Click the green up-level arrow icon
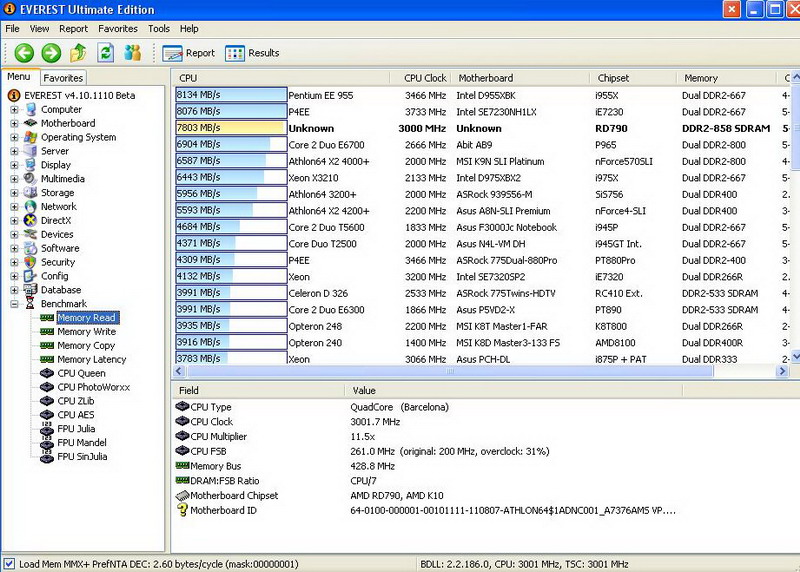This screenshot has width=800, height=572. [78, 53]
